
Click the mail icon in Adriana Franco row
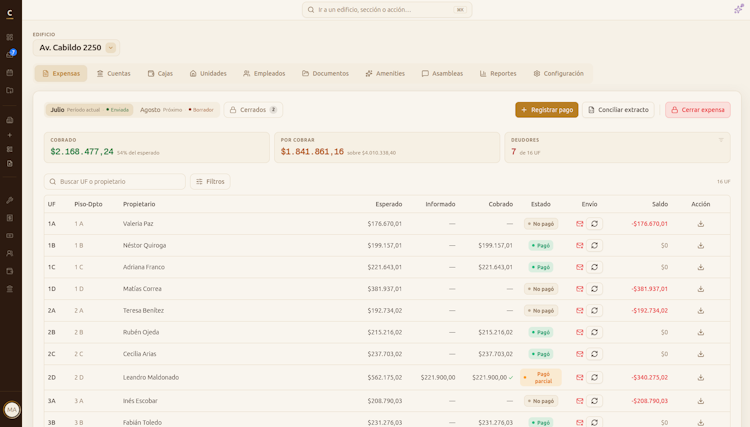(x=580, y=267)
